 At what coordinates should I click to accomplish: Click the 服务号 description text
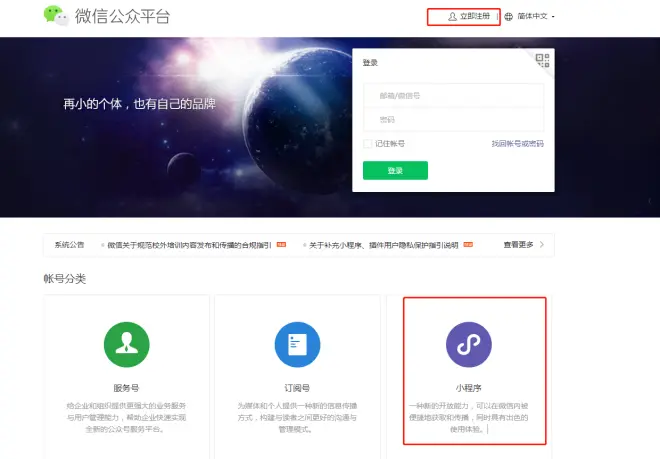click(126, 417)
